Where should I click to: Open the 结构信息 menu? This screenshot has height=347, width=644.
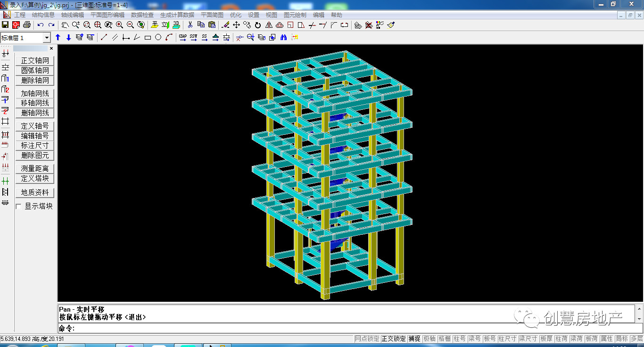point(43,15)
